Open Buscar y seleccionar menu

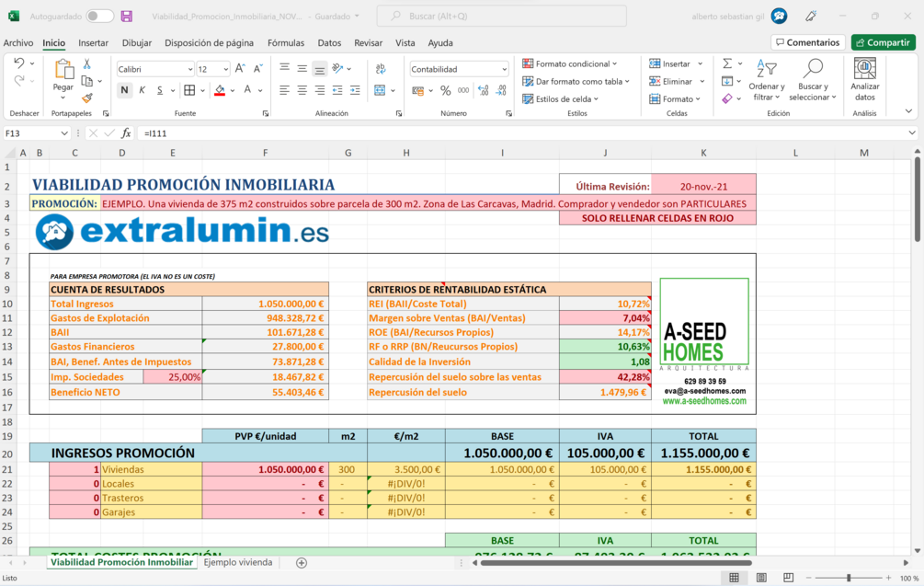click(x=813, y=80)
